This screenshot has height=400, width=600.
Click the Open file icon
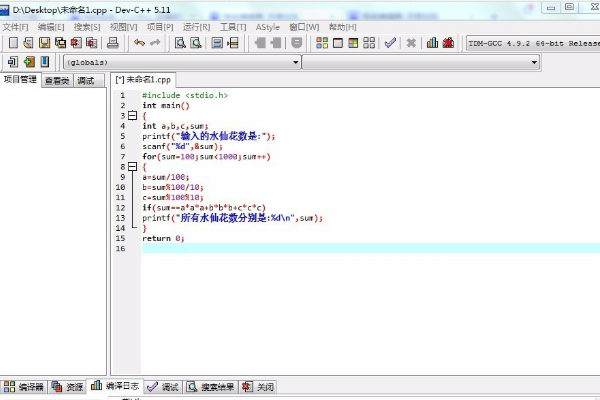28,42
